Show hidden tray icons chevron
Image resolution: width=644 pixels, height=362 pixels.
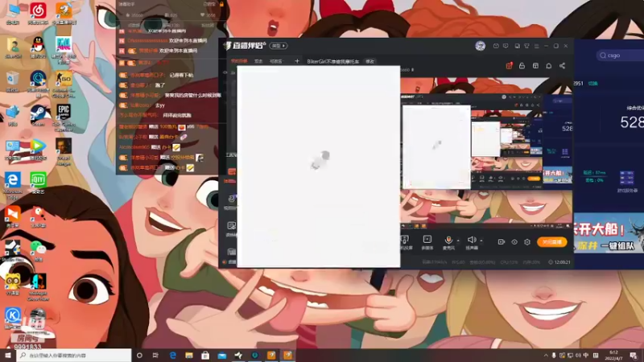(x=546, y=356)
